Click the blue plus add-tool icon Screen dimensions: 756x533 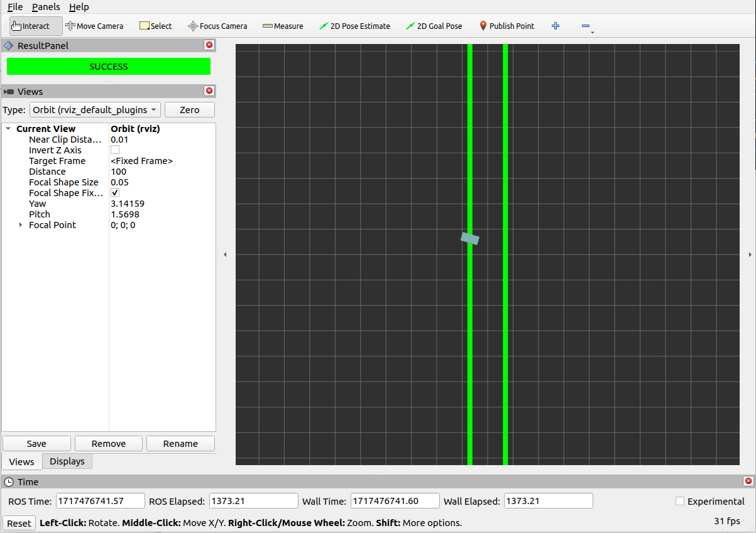[x=556, y=26]
